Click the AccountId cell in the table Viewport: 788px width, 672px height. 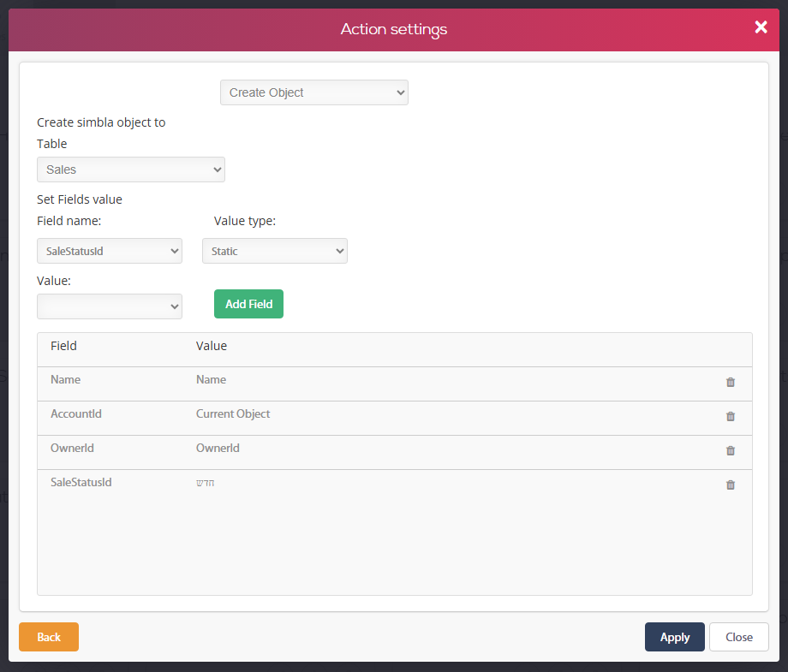tap(76, 413)
